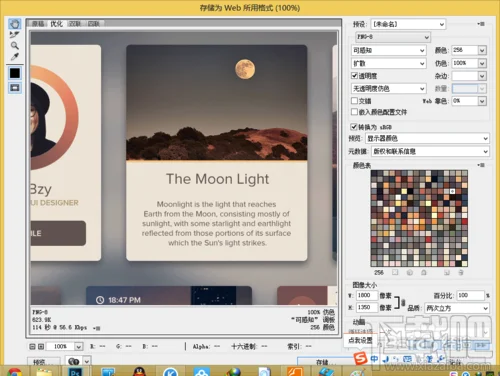
Task: Select the Zoom magnifier tool
Action: (14, 45)
